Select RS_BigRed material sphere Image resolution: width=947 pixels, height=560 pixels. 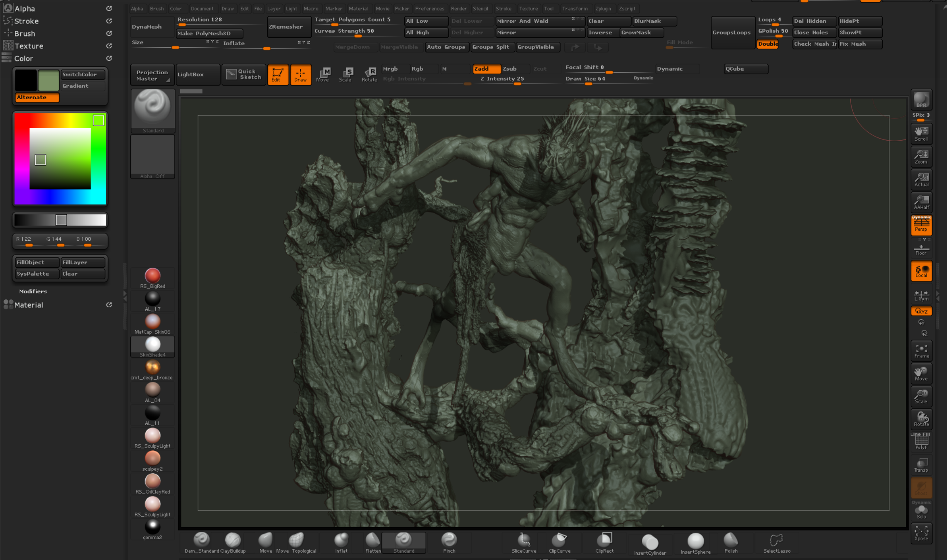click(152, 276)
